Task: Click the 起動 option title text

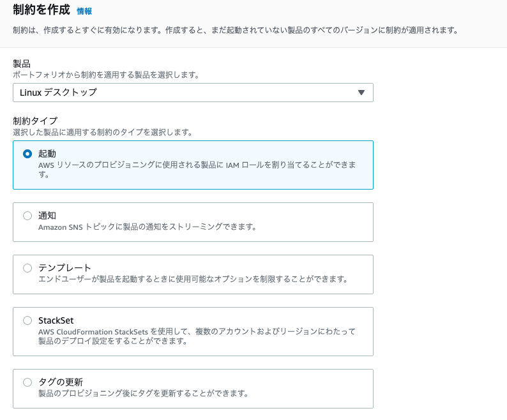Action: pos(47,154)
